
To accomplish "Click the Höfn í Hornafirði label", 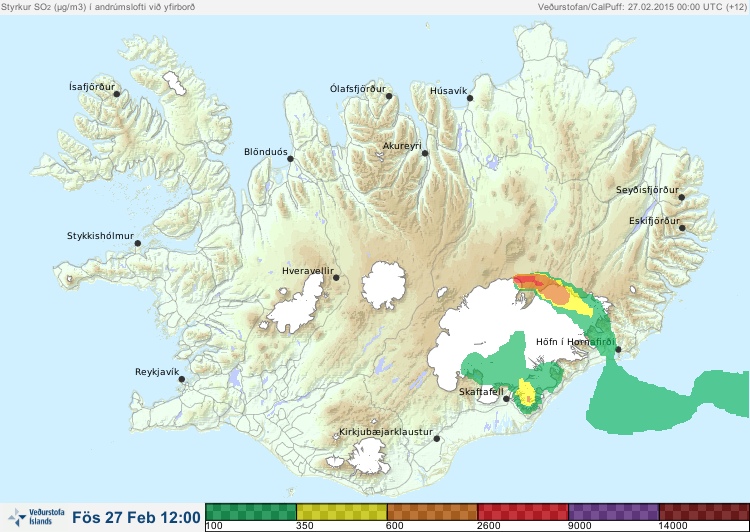I will 575,342.
